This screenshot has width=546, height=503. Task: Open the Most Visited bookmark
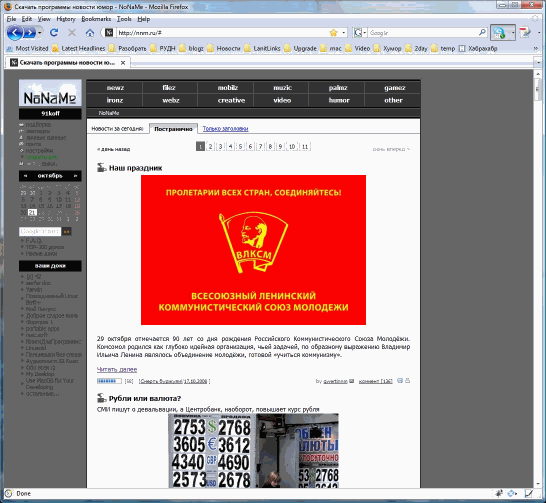27,48
